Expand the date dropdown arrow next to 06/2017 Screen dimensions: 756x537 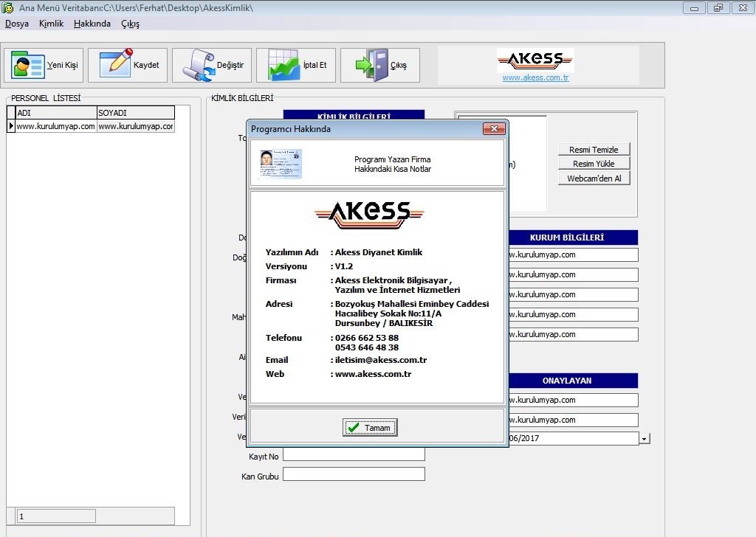(x=645, y=439)
